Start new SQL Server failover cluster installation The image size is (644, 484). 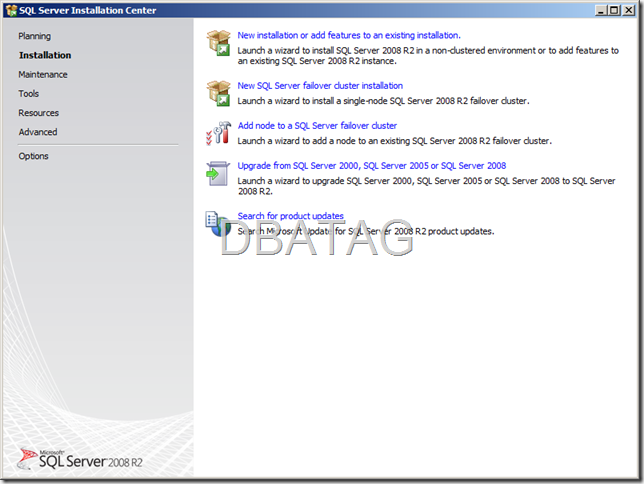point(320,85)
